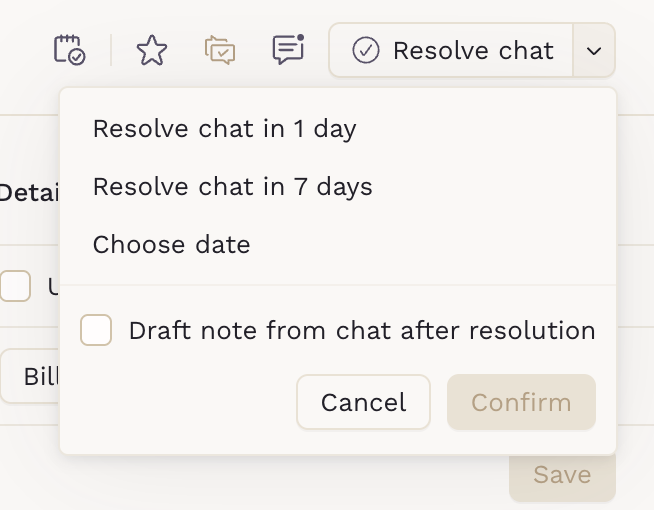Select Resolve chat in 1 day
The image size is (654, 510).
[x=224, y=129]
